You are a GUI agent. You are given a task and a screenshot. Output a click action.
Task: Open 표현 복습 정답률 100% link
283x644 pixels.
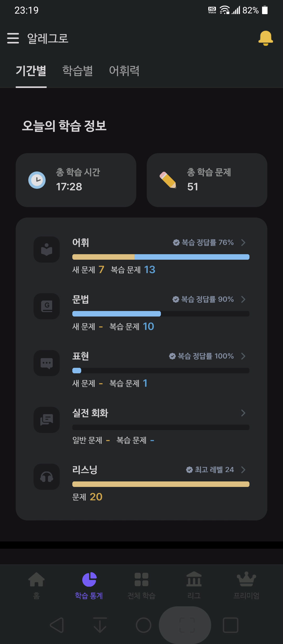[201, 356]
